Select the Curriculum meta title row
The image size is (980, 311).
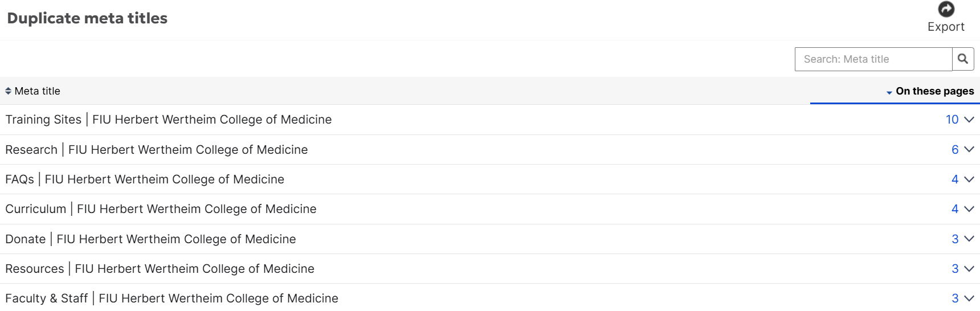point(490,209)
